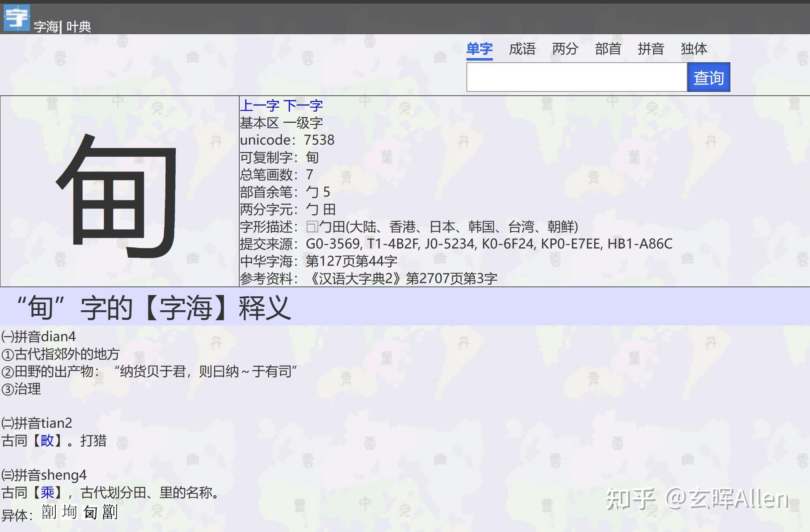810x532 pixels.
Task: Open the 畋 character reference link
Action: tap(47, 441)
